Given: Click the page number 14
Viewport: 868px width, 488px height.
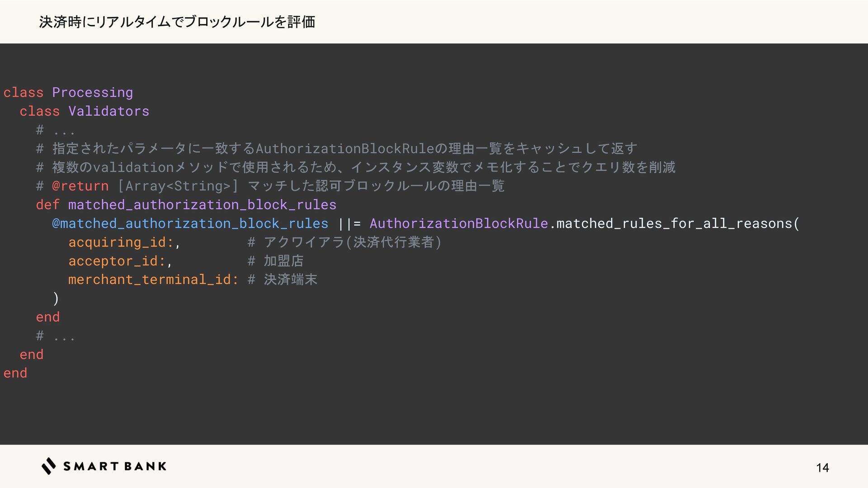Looking at the screenshot, I should click(822, 468).
